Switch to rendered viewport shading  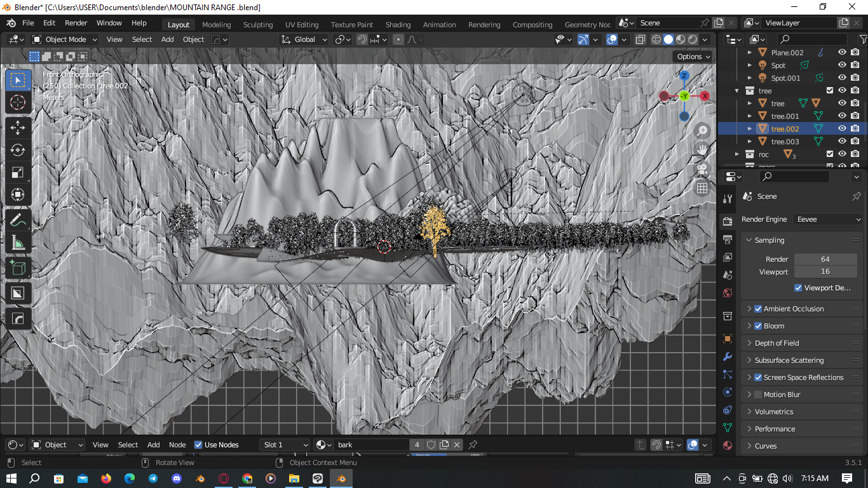(693, 39)
